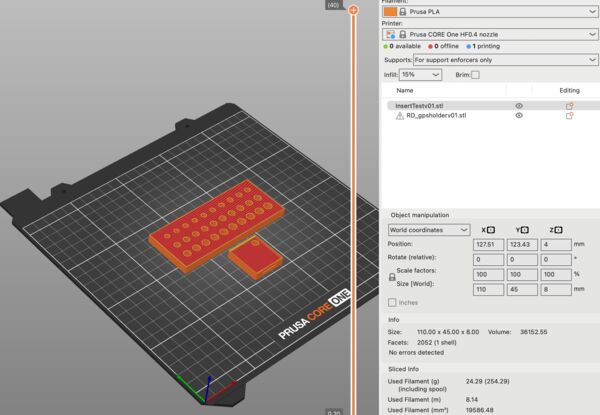Viewport: 600px width, 415px height.
Task: Click the Position X field 127.51
Action: (488, 244)
